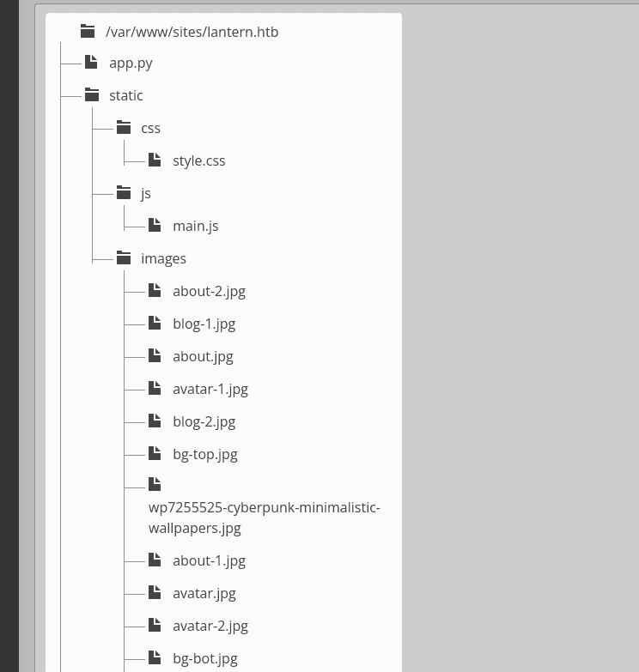Viewport: 639px width, 672px height.
Task: Click the root folder icon for /var/www/sites/lantern.htb
Action: tap(88, 31)
